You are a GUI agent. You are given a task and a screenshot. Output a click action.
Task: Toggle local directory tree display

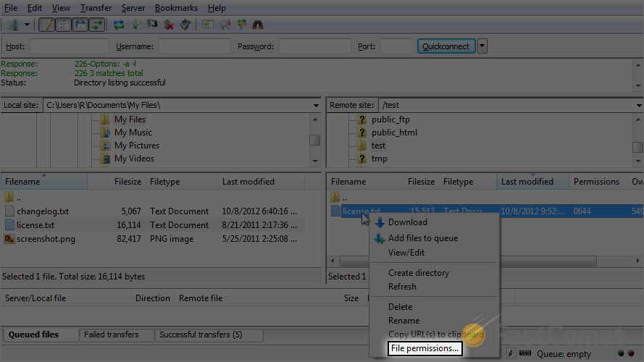(x=64, y=25)
